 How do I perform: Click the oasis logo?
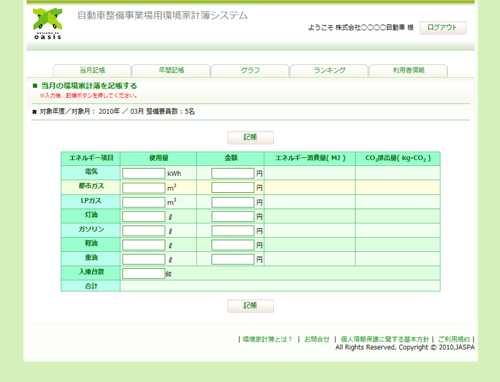(47, 24)
